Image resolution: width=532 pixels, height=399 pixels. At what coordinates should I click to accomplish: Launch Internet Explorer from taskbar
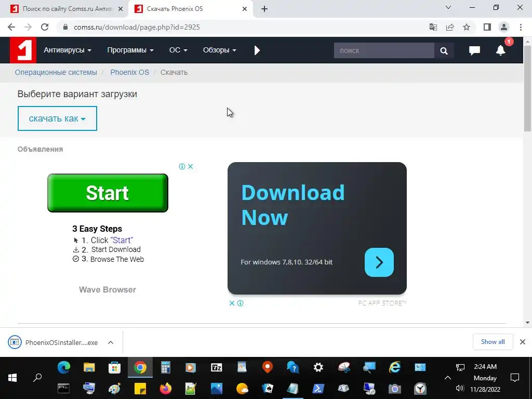coord(395,367)
